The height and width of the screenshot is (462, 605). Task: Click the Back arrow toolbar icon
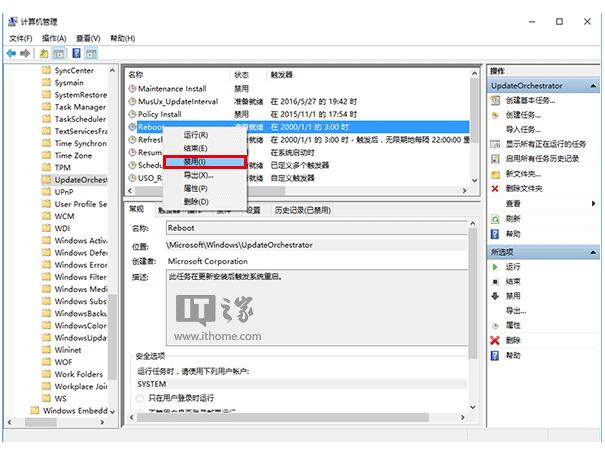point(10,52)
